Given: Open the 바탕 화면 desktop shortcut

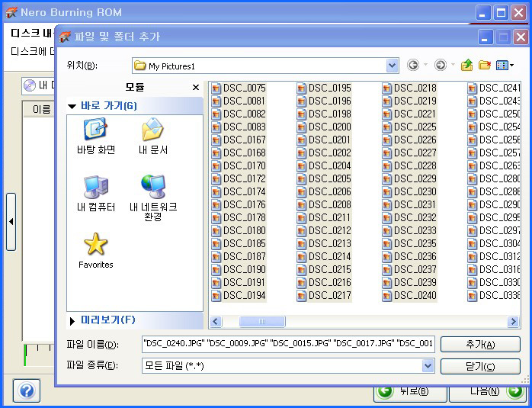Looking at the screenshot, I should click(x=96, y=136).
